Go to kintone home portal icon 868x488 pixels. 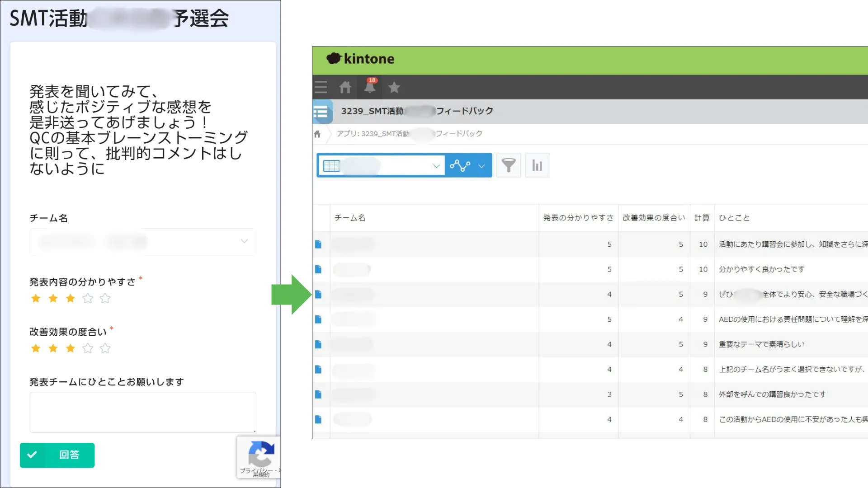click(x=345, y=87)
